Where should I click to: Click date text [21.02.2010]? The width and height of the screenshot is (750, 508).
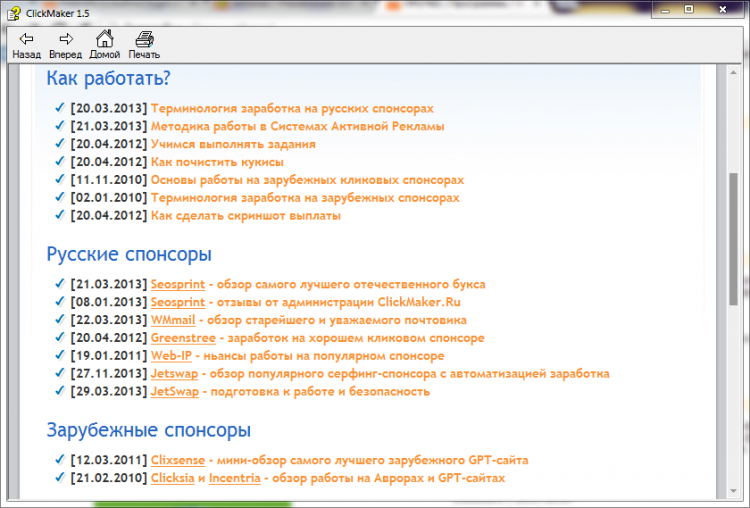click(x=109, y=478)
